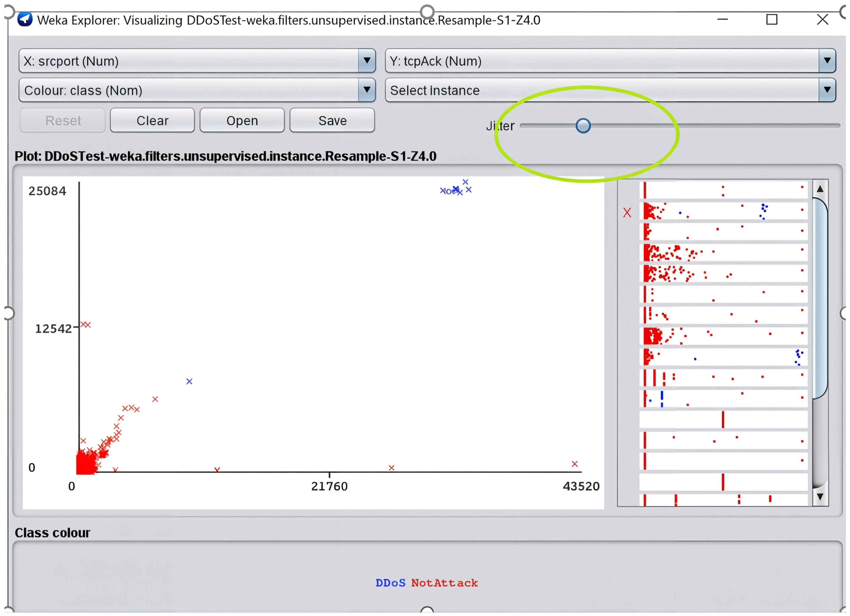Click the attribute strip list's scrollbar thumb
This screenshot has height=616, width=850.
820,298
